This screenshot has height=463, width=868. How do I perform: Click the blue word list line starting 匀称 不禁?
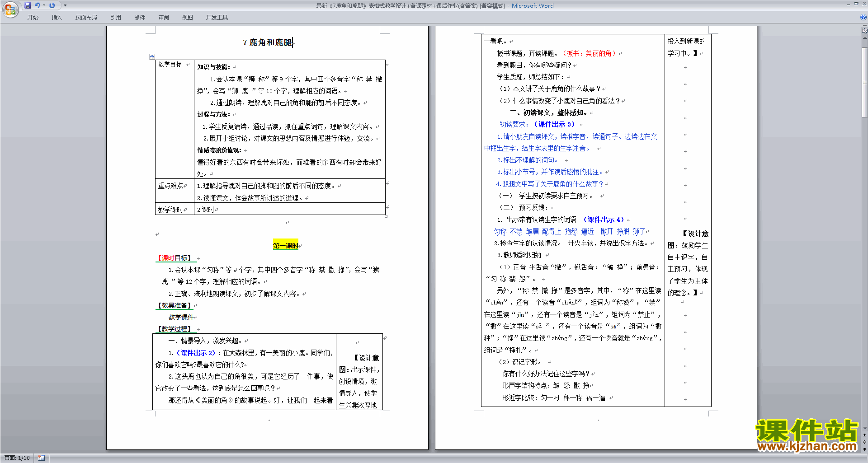(570, 232)
